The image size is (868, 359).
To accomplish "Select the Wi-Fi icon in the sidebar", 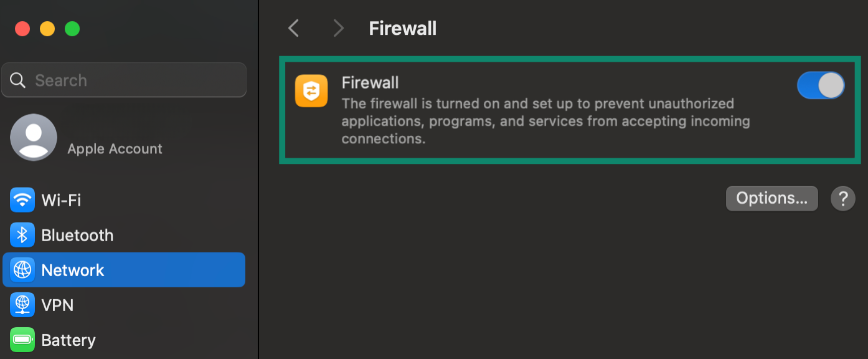I will [x=21, y=199].
